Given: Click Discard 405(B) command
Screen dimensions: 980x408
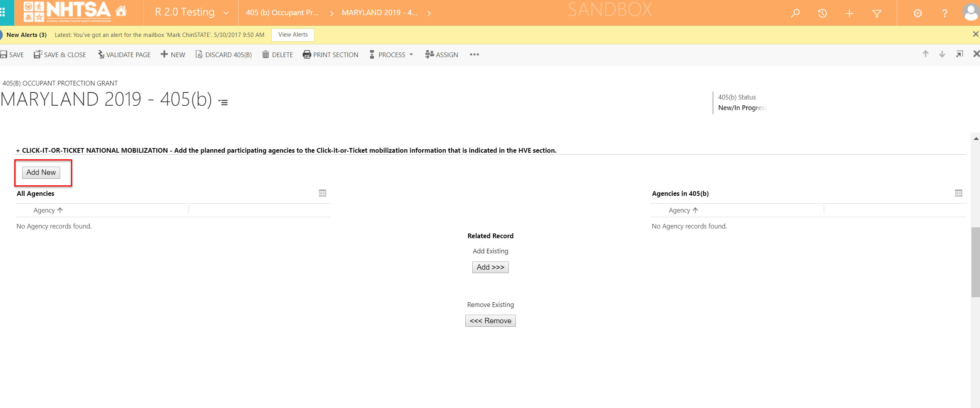Looking at the screenshot, I should [x=224, y=55].
